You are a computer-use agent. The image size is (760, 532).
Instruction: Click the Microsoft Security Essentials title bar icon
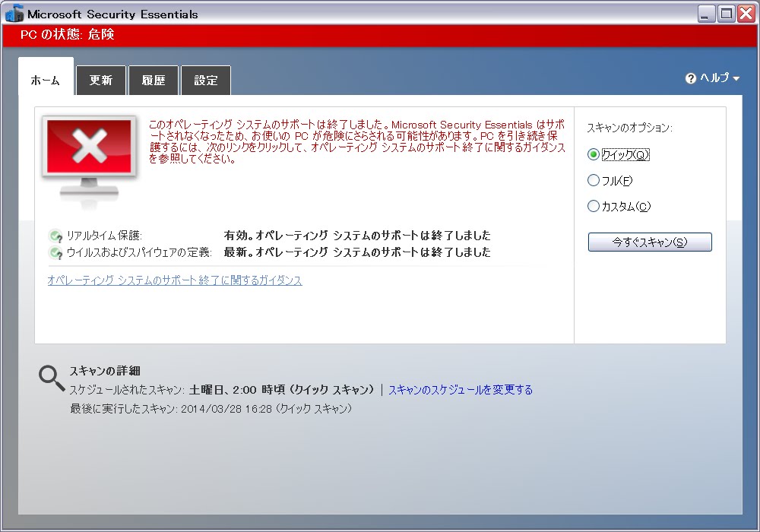tap(14, 14)
